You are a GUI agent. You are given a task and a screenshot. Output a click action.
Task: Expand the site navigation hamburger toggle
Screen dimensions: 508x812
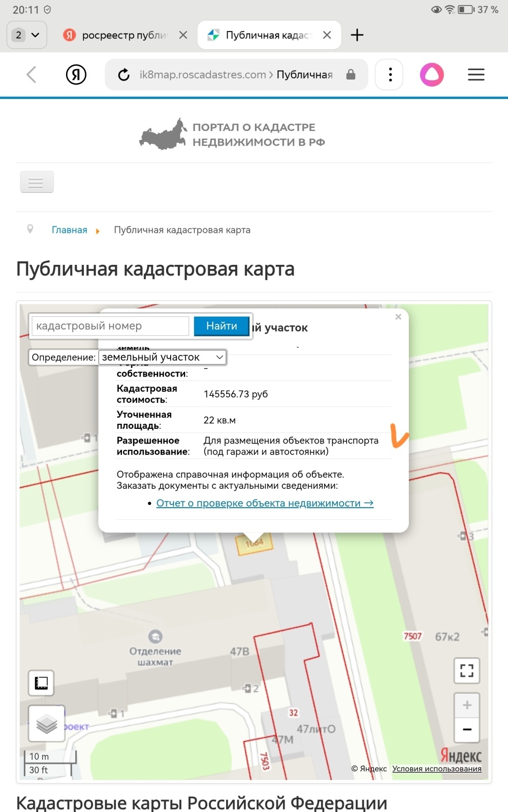[x=37, y=182]
